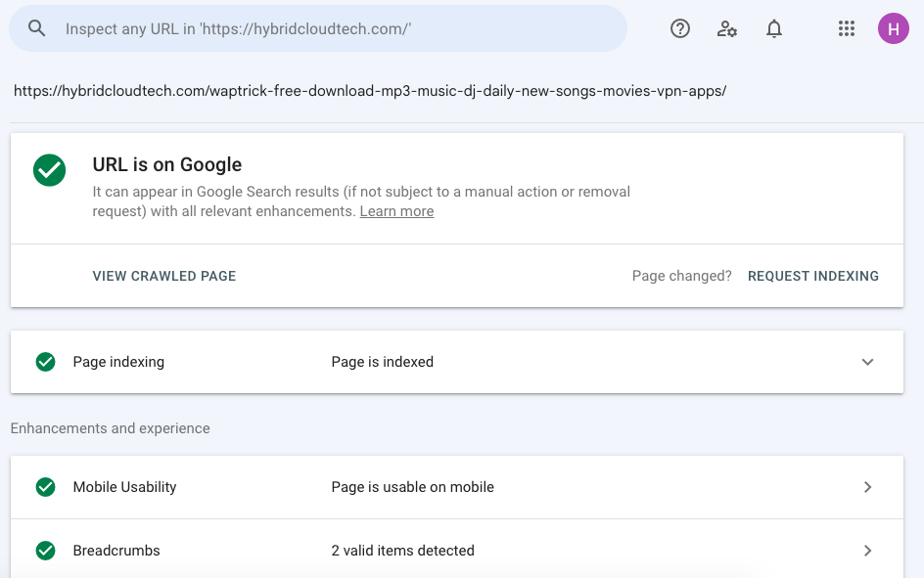Screen dimensions: 924x578
Task: Open the Page is usable on mobile row
Action: click(457, 487)
